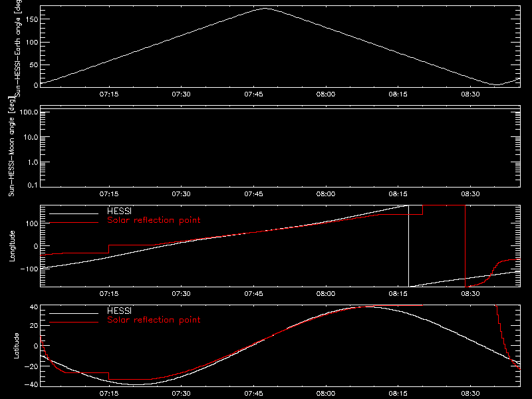Click 07:30 under the Longitude plot
The image size is (532, 399).
(181, 294)
